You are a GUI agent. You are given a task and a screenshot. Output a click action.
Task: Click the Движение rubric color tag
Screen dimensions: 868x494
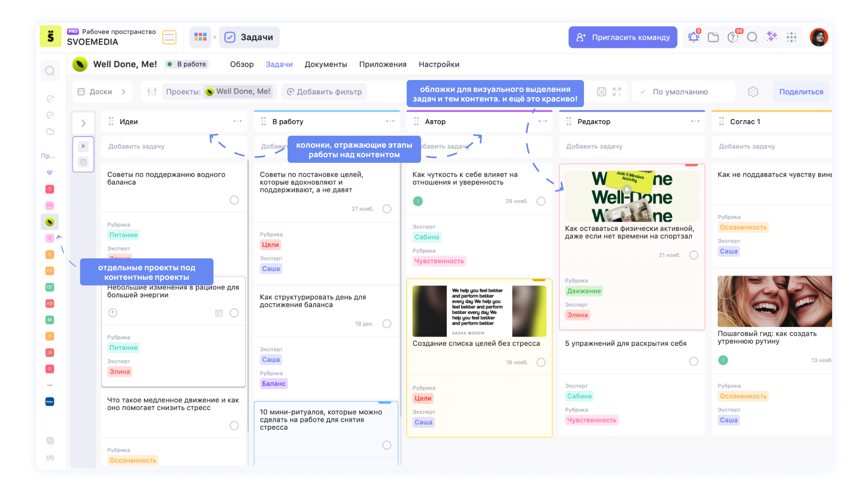pyautogui.click(x=584, y=291)
